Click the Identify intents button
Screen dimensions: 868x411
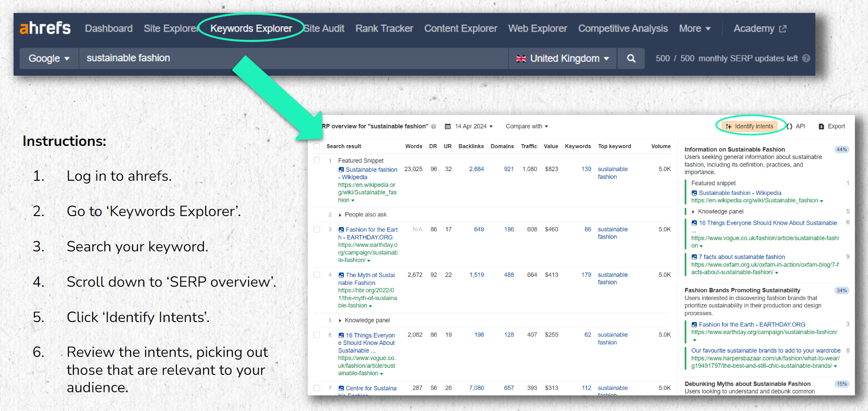(750, 127)
